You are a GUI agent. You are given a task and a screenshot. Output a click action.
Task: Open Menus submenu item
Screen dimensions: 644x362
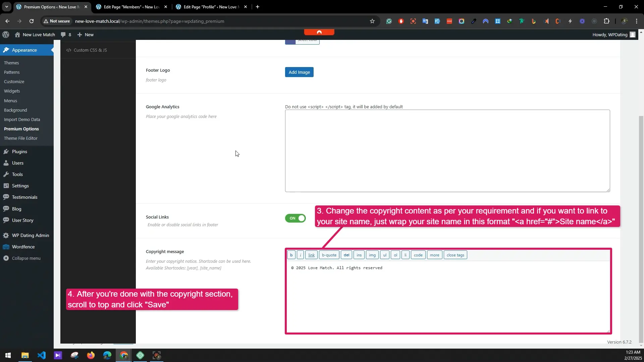coord(10,101)
